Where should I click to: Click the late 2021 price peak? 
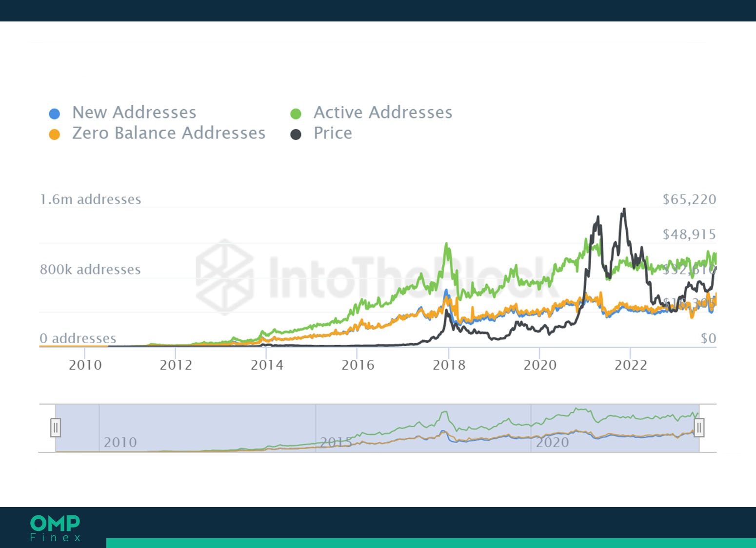[x=624, y=210]
